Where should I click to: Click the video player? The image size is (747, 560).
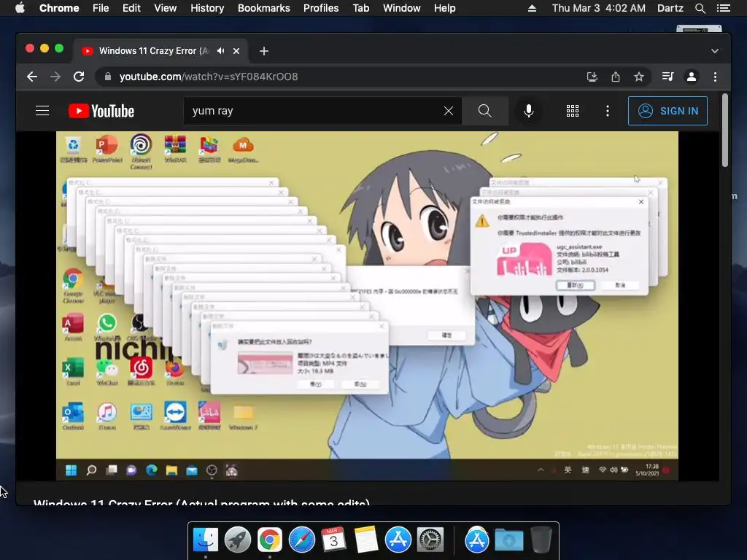point(368,306)
